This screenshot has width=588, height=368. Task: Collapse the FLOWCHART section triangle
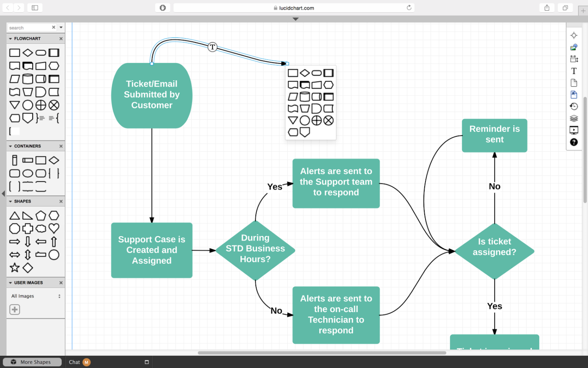(10, 39)
